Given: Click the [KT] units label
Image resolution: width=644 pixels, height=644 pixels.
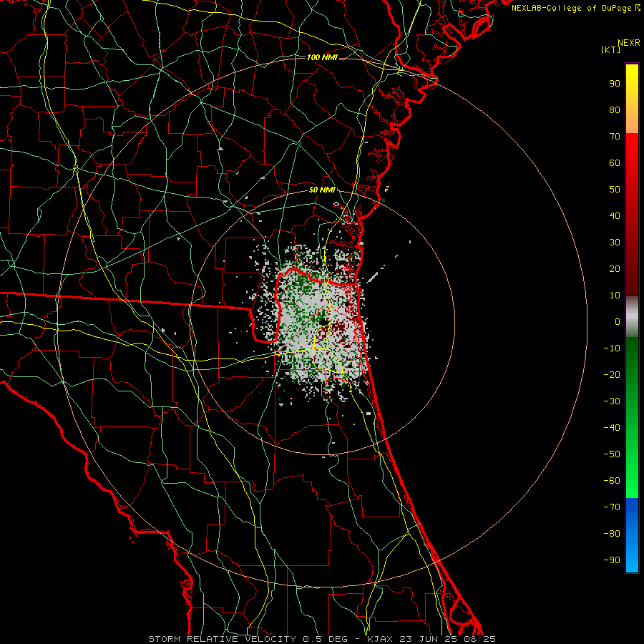Looking at the screenshot, I should coord(611,49).
